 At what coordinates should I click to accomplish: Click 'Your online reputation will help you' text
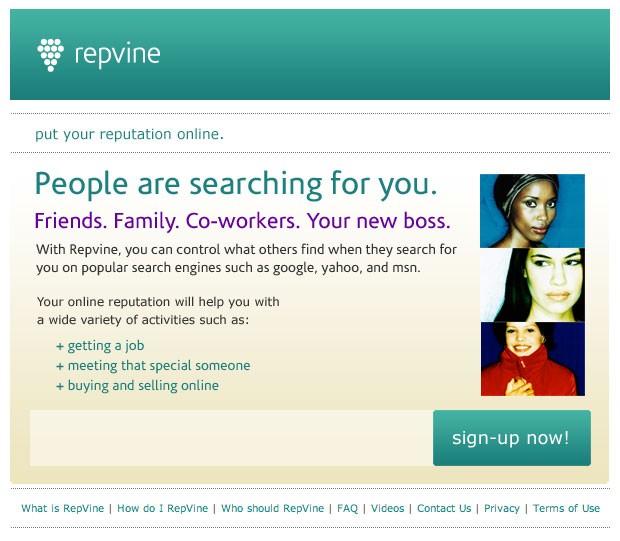click(x=158, y=311)
